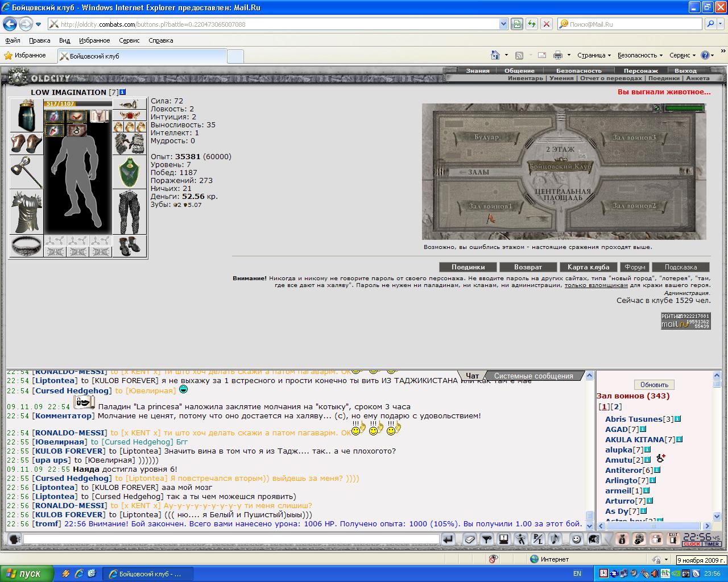This screenshot has height=582, width=728.
Task: Click the character health bar 517/1107
Action: pyautogui.click(x=78, y=104)
